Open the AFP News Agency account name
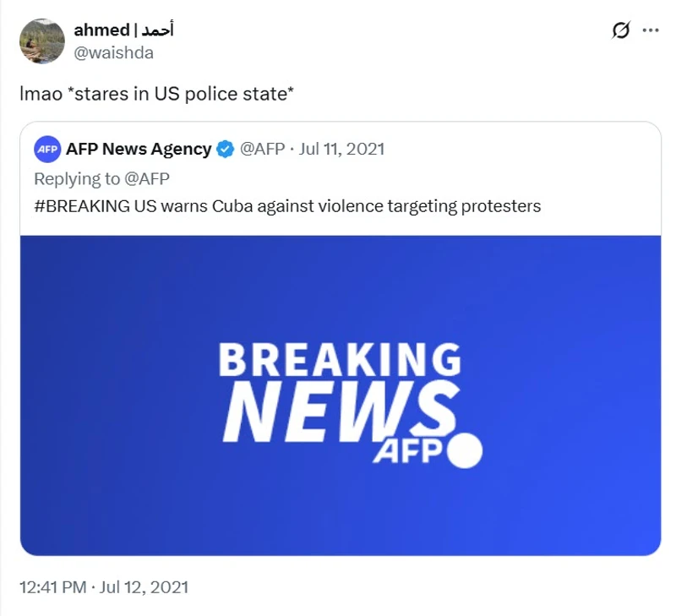 click(139, 150)
